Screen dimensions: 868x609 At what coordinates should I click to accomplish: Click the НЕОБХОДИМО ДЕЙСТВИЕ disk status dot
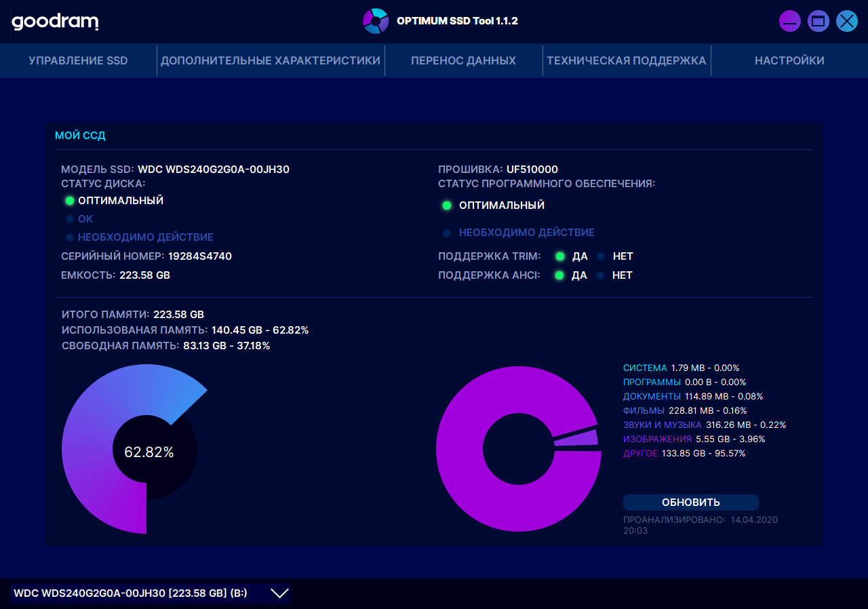pyautogui.click(x=69, y=237)
